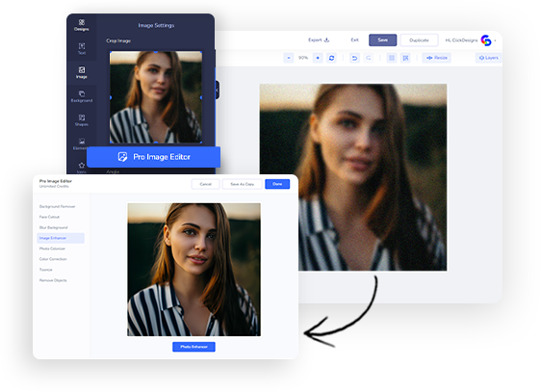Screen dimensions: 541x392
Task: Open the Shapes sidebar section
Action: (82, 120)
